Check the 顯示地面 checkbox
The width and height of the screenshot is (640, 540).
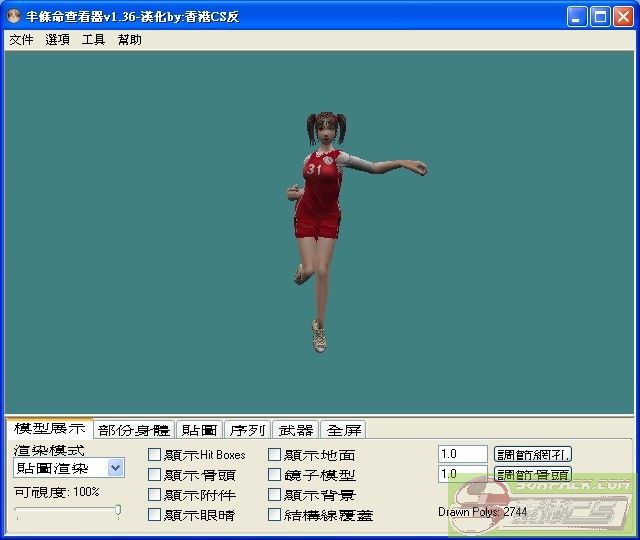coord(275,455)
